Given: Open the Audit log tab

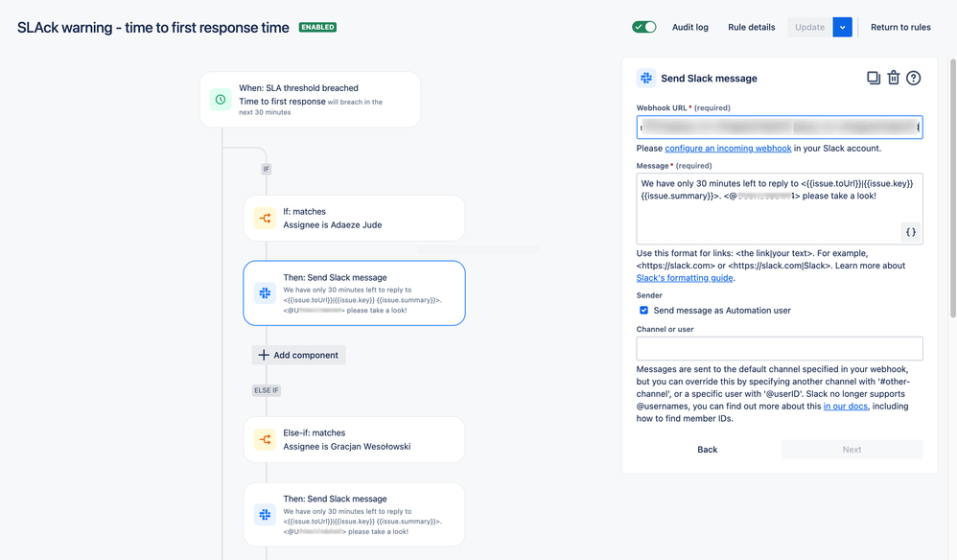Looking at the screenshot, I should click(x=690, y=27).
